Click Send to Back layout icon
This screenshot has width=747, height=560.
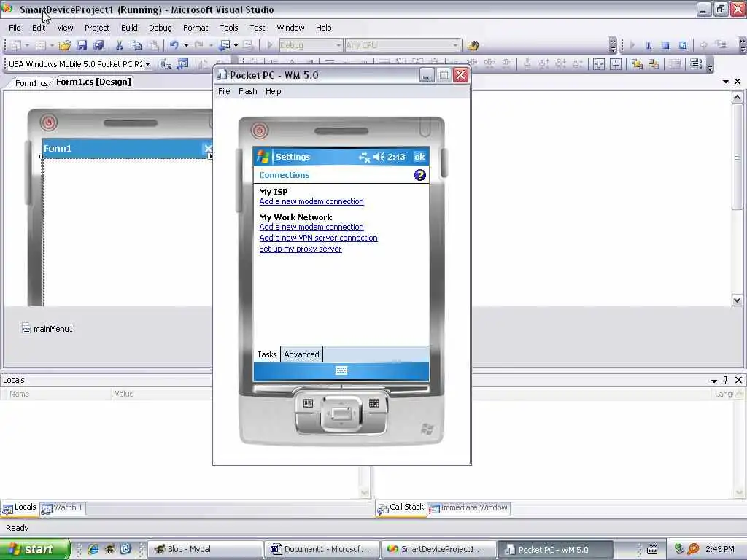[x=654, y=64]
